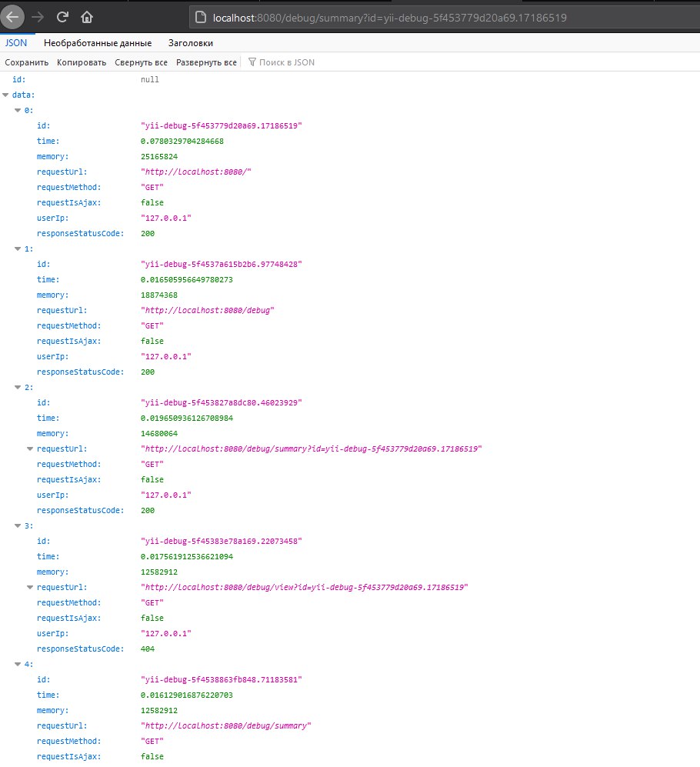Select memory value 25165824
700x767 pixels.
coord(159,156)
